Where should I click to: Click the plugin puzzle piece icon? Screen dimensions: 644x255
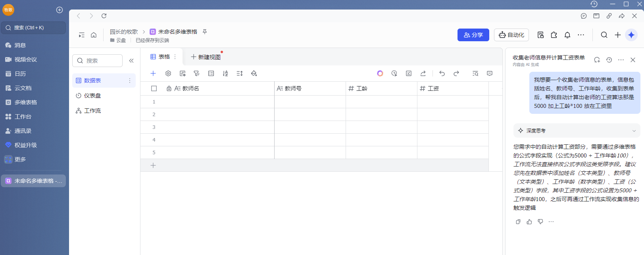click(x=554, y=35)
